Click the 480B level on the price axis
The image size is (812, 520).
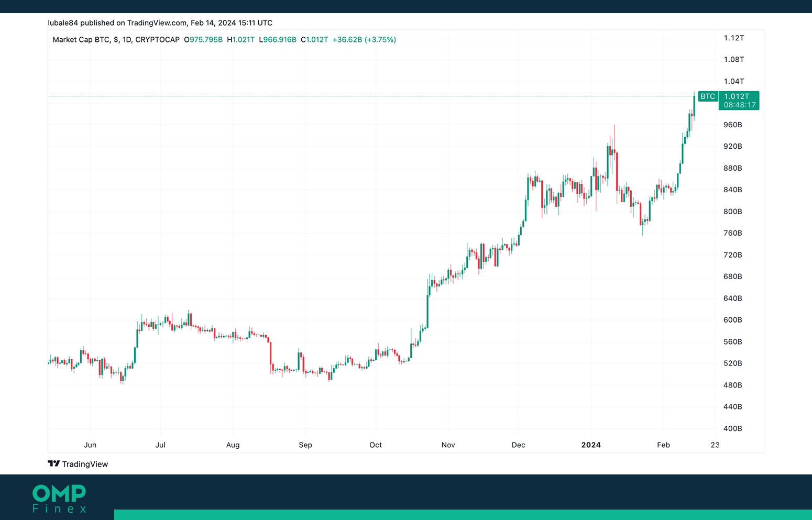(733, 385)
